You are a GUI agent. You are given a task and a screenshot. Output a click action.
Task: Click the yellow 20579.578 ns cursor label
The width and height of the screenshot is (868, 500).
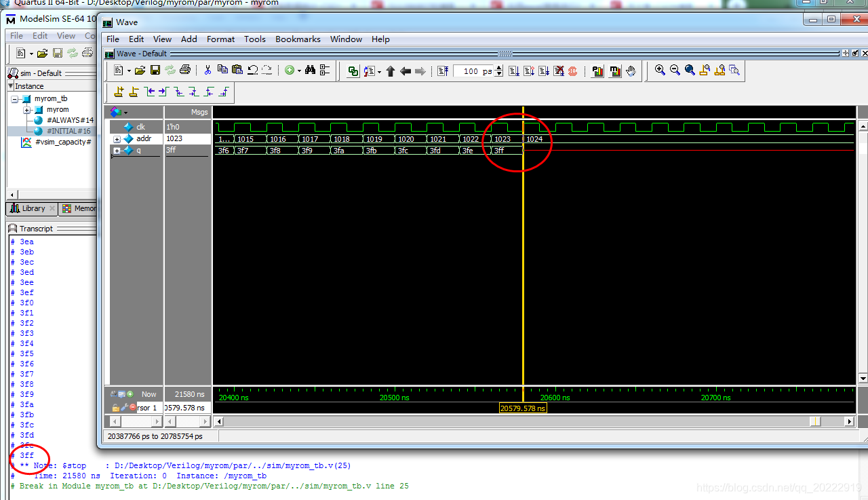pyautogui.click(x=522, y=408)
